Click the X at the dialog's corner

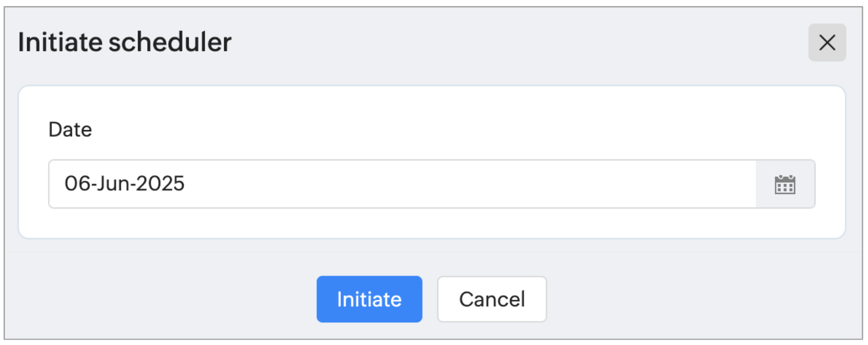click(827, 42)
